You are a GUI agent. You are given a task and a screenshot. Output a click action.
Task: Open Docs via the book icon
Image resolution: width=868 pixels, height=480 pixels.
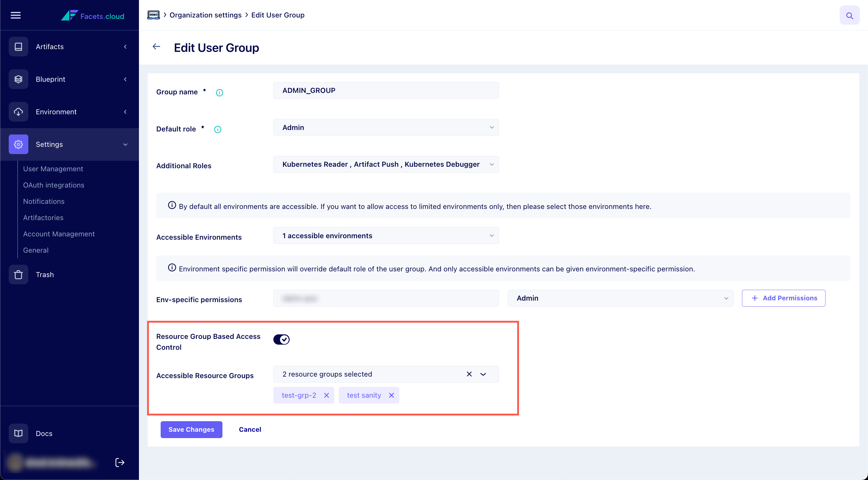point(18,433)
